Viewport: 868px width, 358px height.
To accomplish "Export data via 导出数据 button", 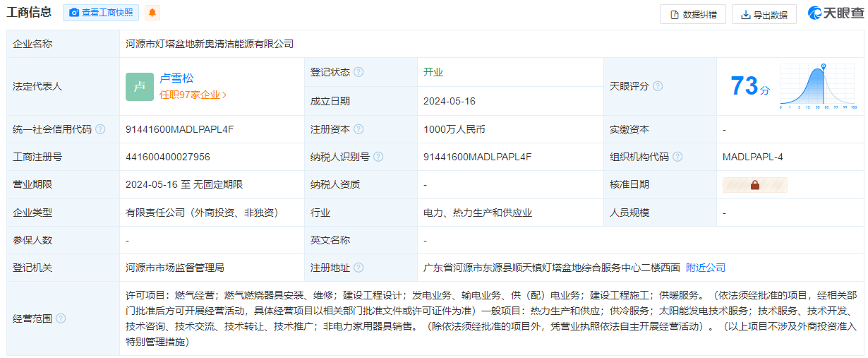I will point(764,14).
